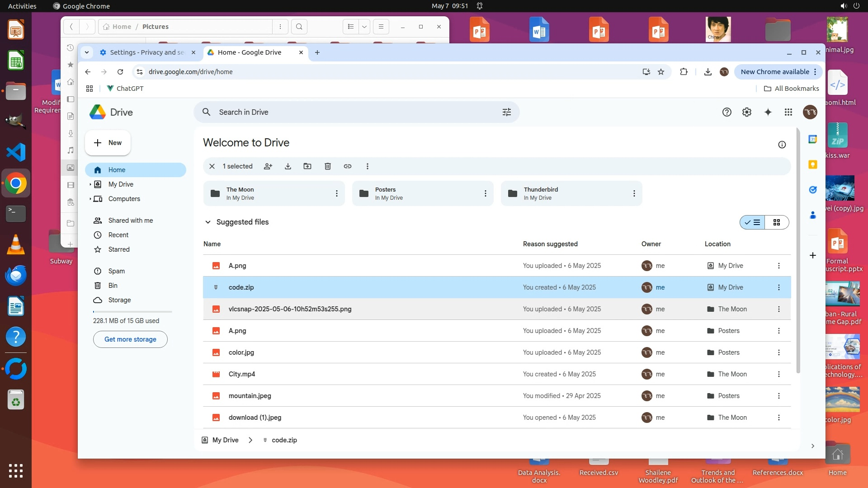The height and width of the screenshot is (488, 868).
Task: Move selected file to bin icon
Action: pos(328,166)
